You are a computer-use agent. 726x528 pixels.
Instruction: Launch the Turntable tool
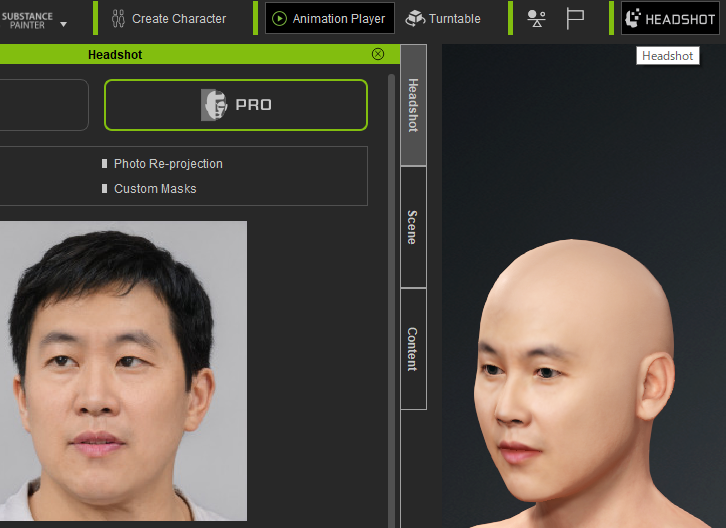pyautogui.click(x=443, y=19)
